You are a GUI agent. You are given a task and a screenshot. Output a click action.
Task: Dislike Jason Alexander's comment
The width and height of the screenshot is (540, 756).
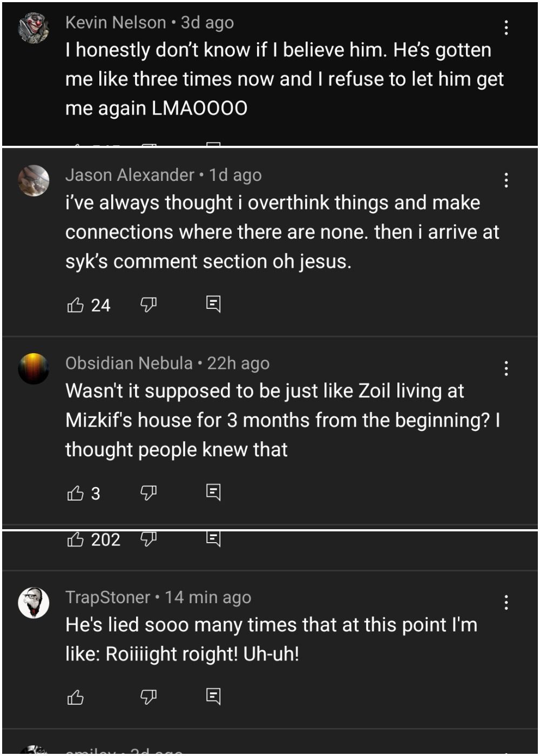[148, 305]
